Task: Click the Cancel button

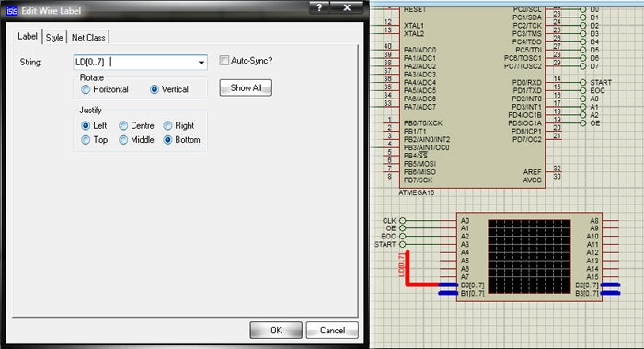Action: tap(332, 330)
